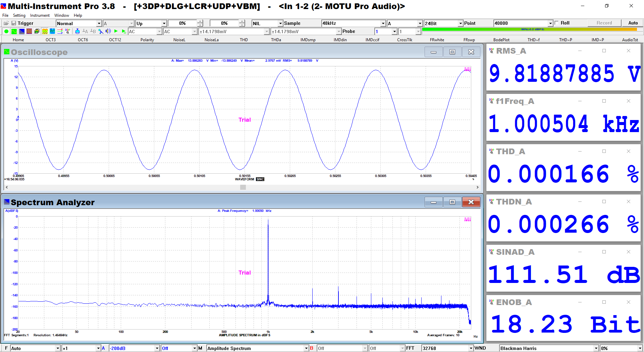Select the OCT3 hot panel tab
This screenshot has height=352, width=644.
pos(51,40)
